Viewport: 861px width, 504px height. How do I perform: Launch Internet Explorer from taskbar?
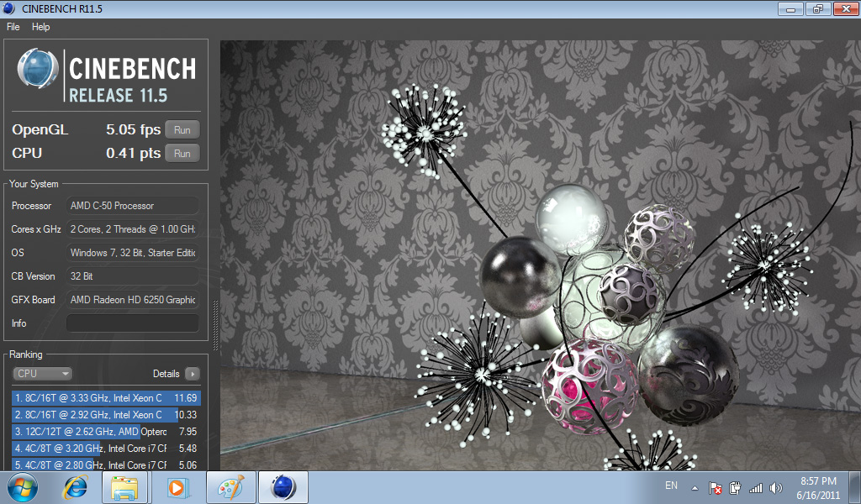tap(75, 487)
